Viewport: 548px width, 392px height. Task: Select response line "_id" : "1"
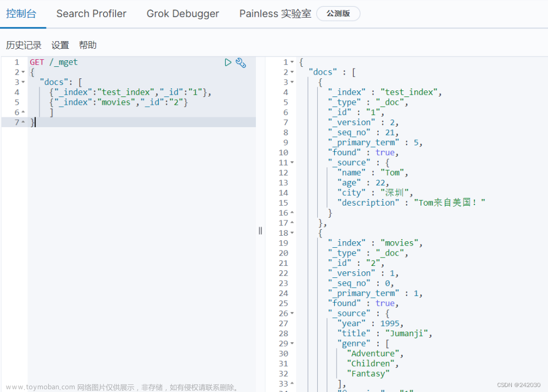[356, 112]
